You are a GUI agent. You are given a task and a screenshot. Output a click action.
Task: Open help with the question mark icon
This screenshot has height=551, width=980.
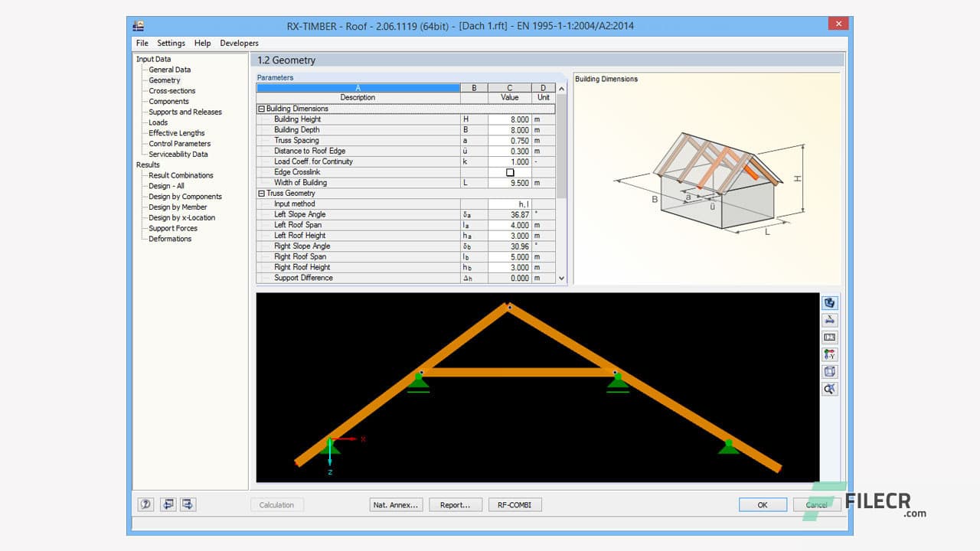(145, 504)
